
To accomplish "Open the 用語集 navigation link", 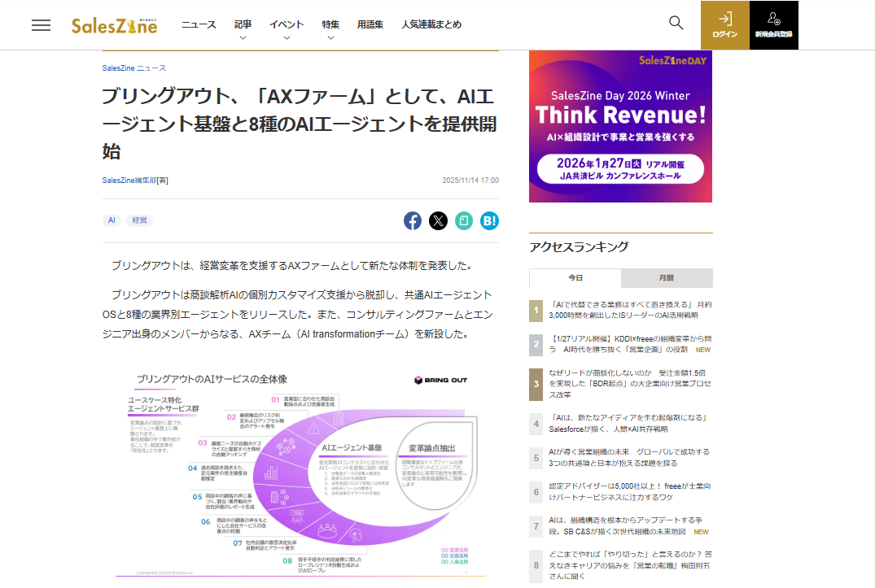I will pyautogui.click(x=370, y=24).
